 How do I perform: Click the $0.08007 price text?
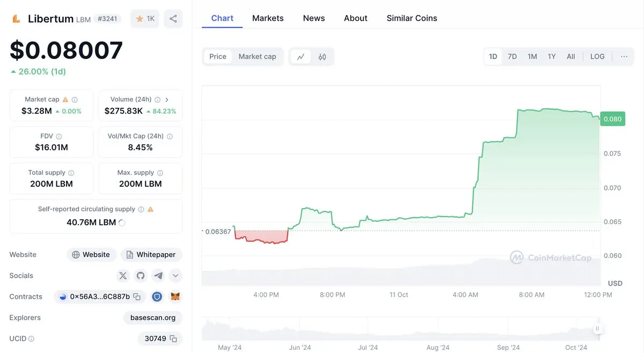click(x=67, y=50)
